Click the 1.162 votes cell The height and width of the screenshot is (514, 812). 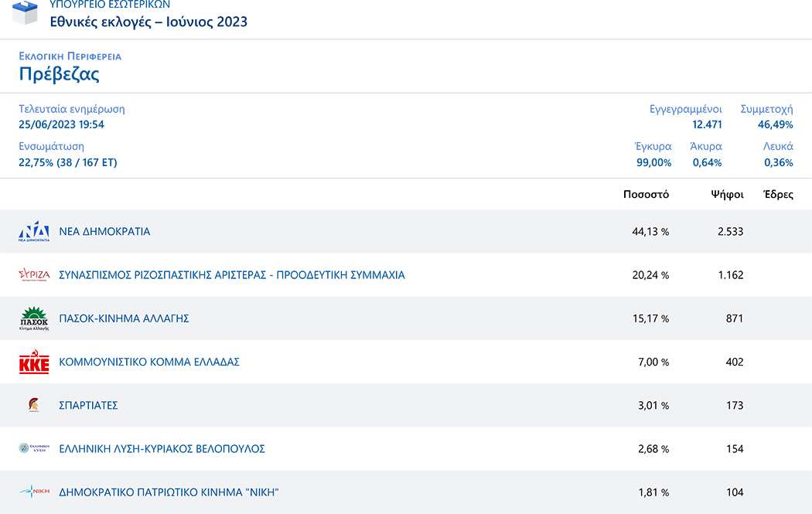tap(731, 275)
